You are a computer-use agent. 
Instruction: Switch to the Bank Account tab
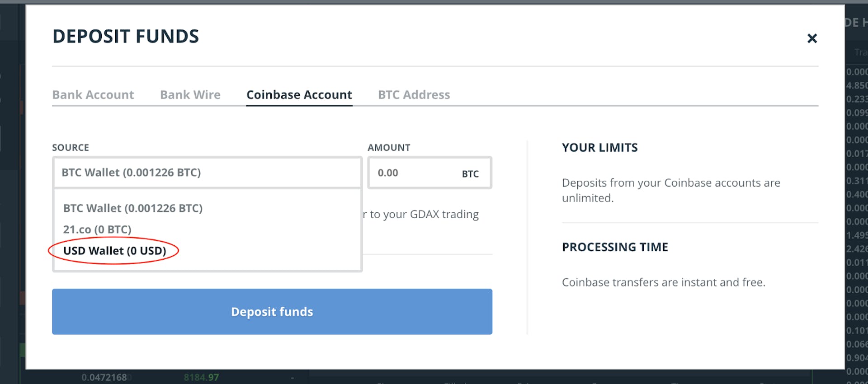93,94
